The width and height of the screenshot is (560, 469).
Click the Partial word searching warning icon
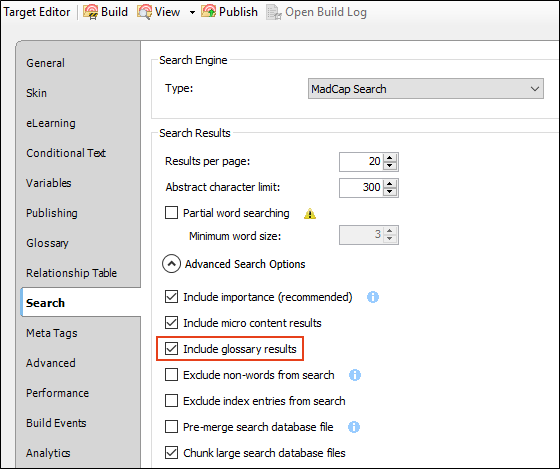(x=310, y=214)
